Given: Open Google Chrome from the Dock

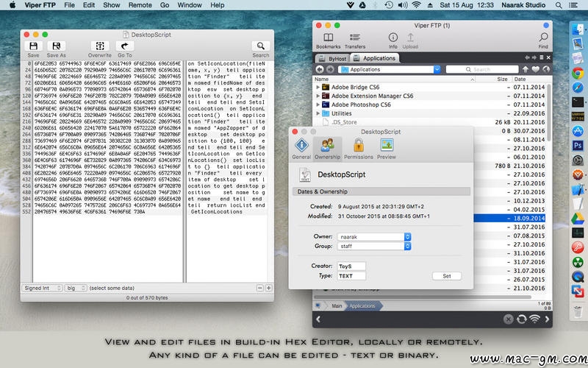Looking at the screenshot, I should point(578,72).
